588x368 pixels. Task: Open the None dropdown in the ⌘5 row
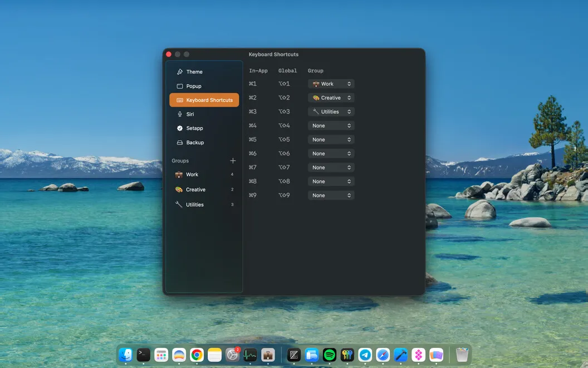pyautogui.click(x=331, y=139)
